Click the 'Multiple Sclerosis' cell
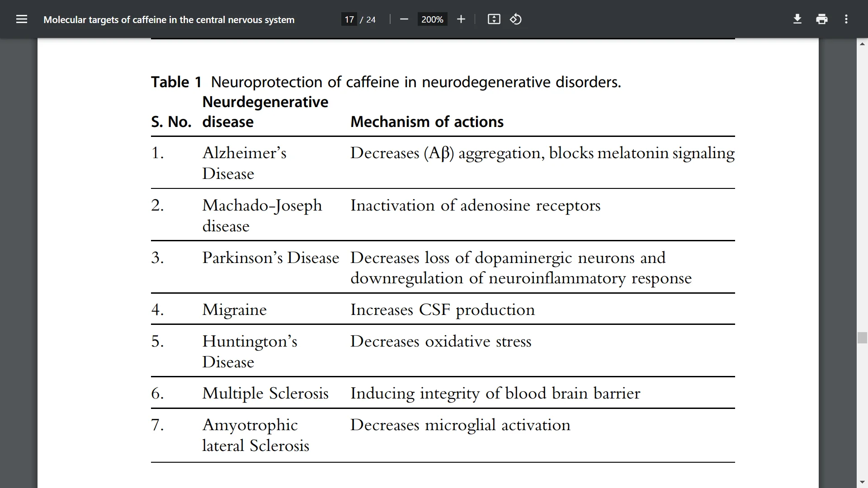 [x=265, y=394]
